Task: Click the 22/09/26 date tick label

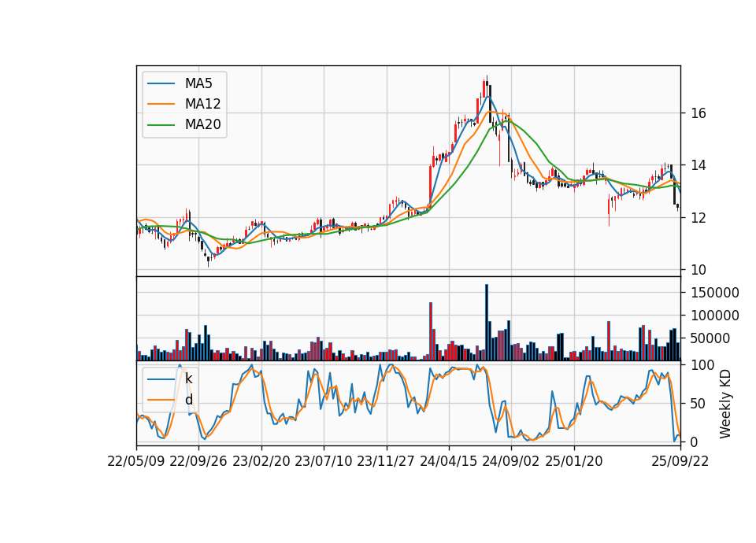Action: pos(198,461)
